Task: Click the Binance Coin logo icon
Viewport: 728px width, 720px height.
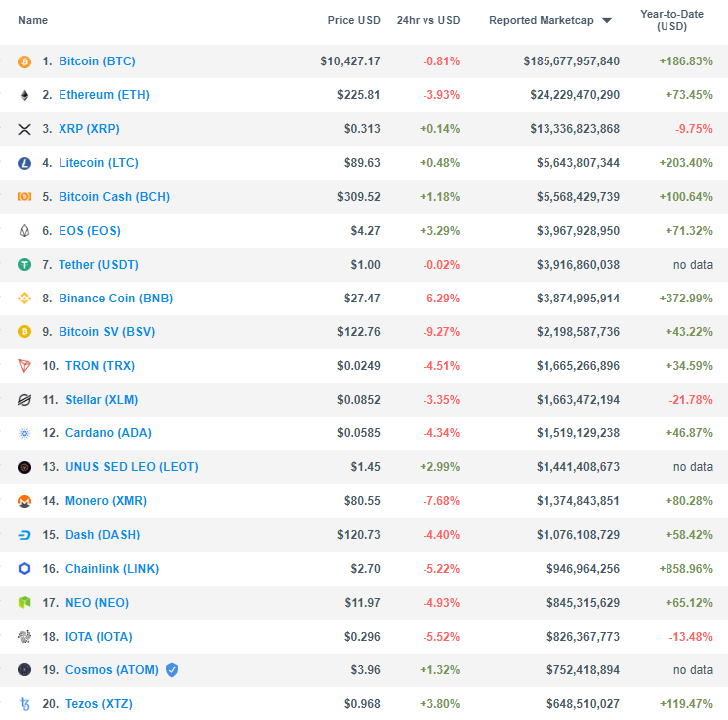Action: point(24,299)
